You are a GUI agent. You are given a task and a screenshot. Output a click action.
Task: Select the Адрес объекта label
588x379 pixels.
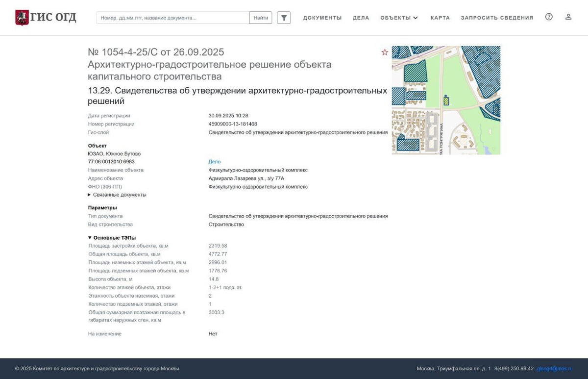pyautogui.click(x=105, y=178)
